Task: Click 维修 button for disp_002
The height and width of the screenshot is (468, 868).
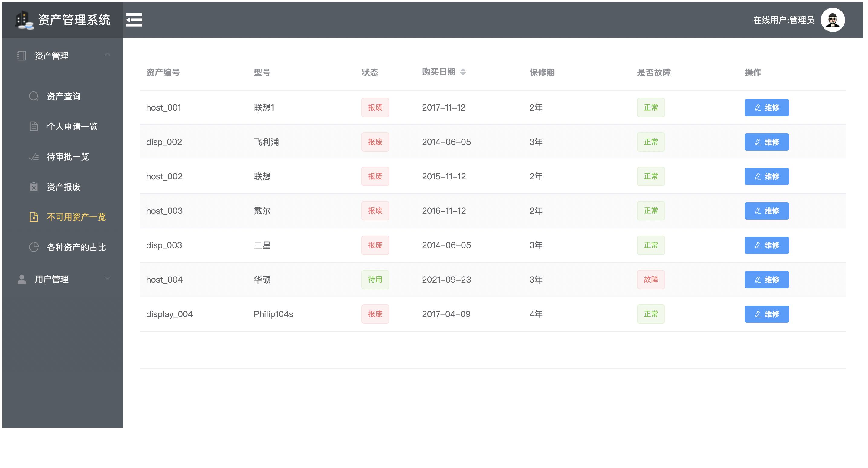Action: pos(766,142)
